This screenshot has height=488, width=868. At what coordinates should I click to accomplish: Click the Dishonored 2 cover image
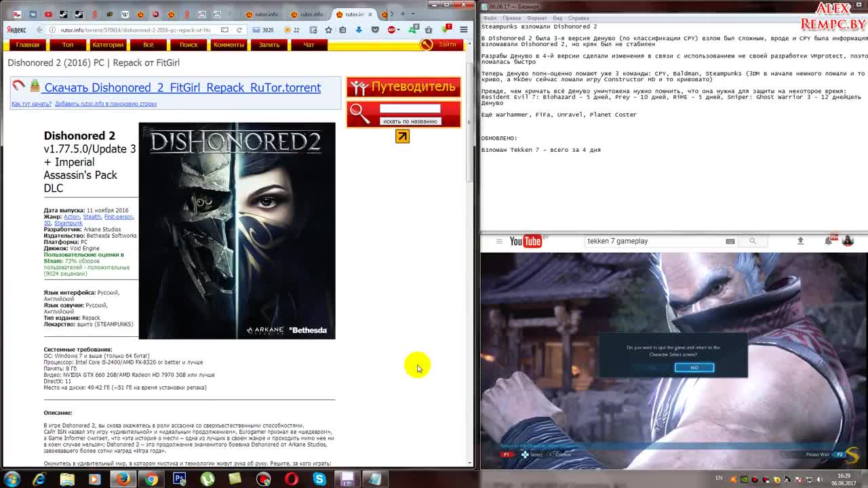pyautogui.click(x=237, y=230)
